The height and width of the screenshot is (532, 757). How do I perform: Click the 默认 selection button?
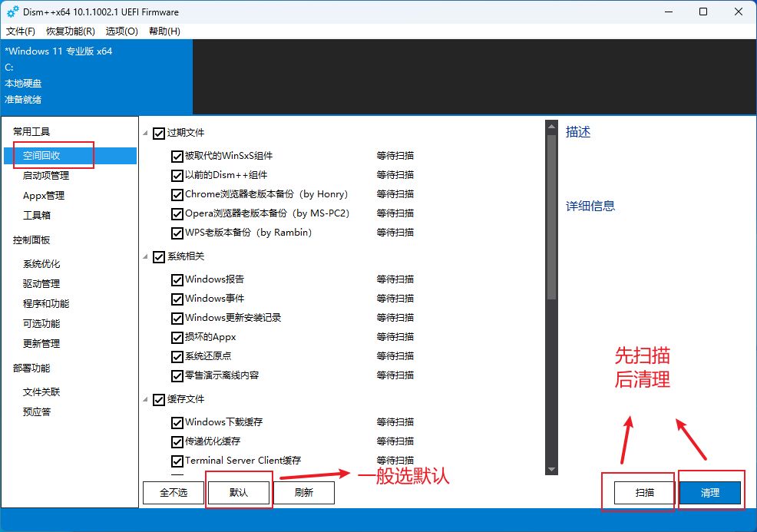coord(239,493)
